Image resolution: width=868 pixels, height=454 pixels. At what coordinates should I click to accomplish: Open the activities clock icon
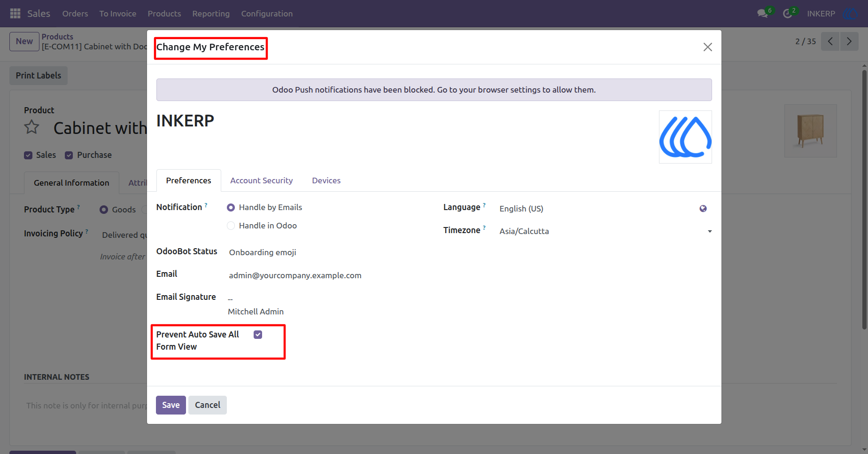click(788, 14)
